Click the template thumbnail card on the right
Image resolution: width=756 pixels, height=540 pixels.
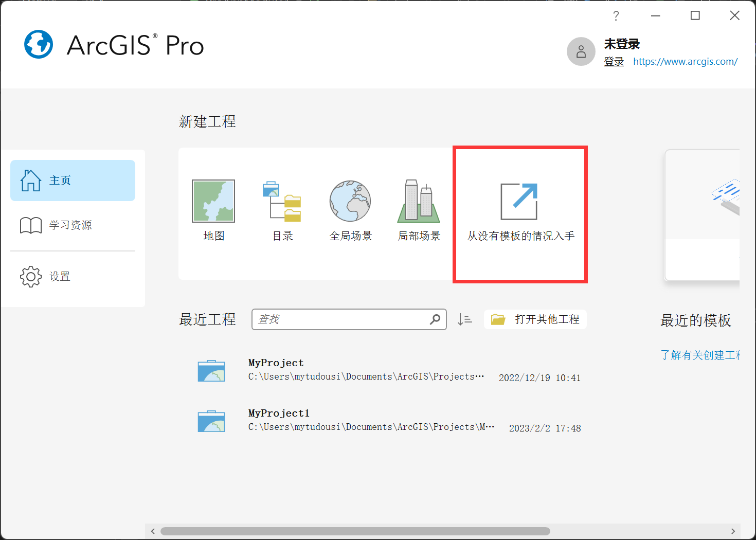pyautogui.click(x=703, y=215)
